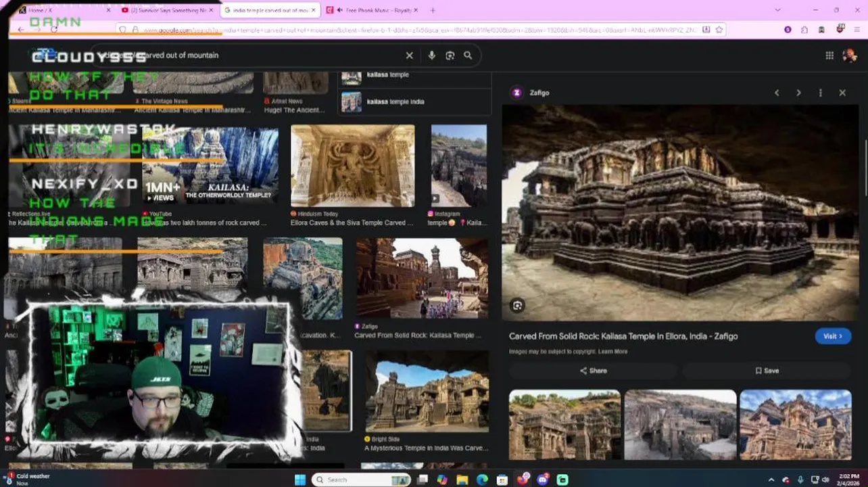The height and width of the screenshot is (487, 868).
Task: Open Google Lens search by image
Action: coord(450,55)
